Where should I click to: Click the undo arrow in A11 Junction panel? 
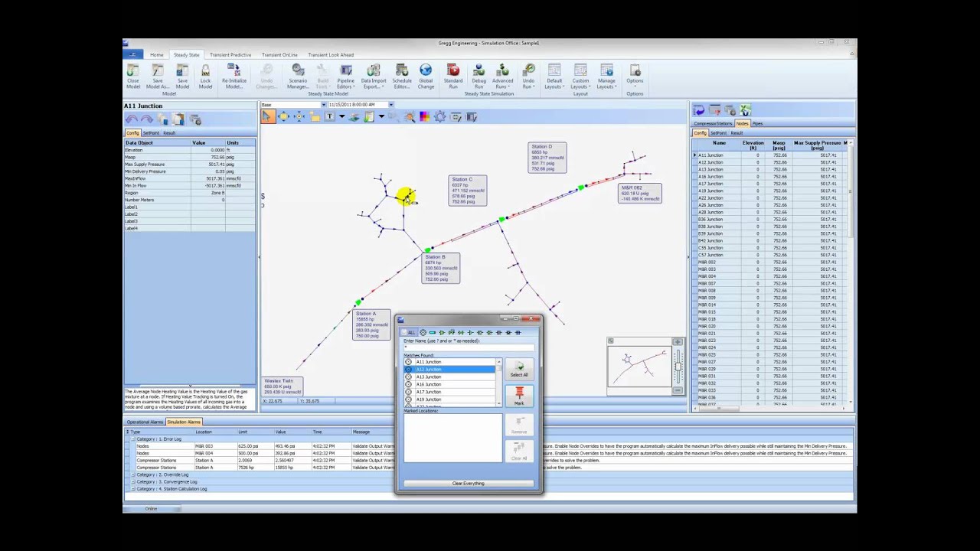(x=132, y=119)
